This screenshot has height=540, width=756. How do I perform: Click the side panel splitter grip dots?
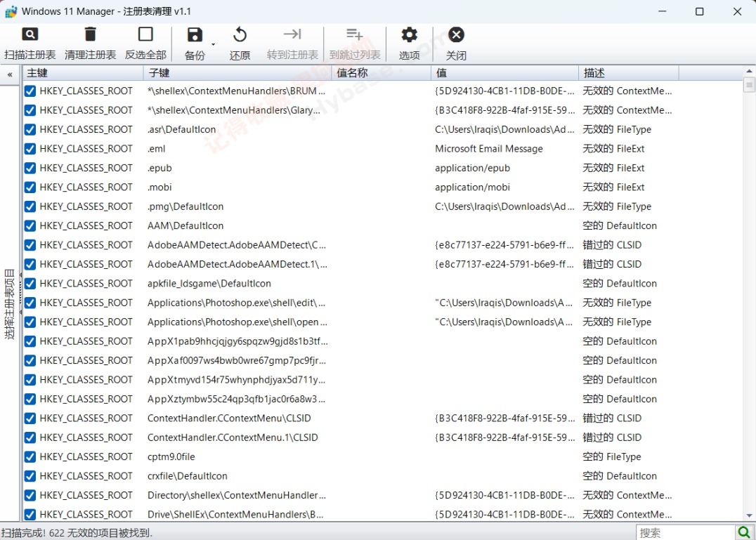click(20, 294)
